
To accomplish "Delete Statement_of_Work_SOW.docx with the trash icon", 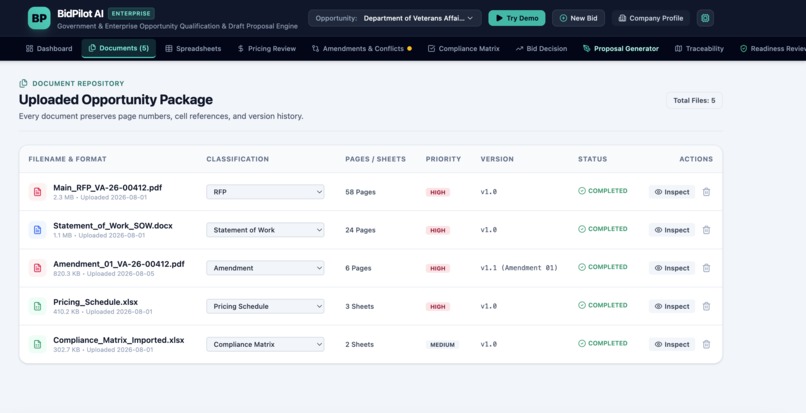I will point(706,230).
